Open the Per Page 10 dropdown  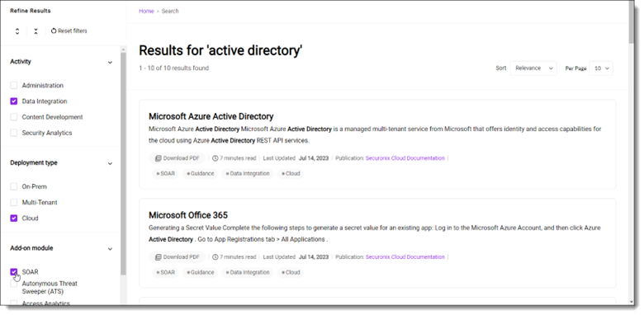601,68
